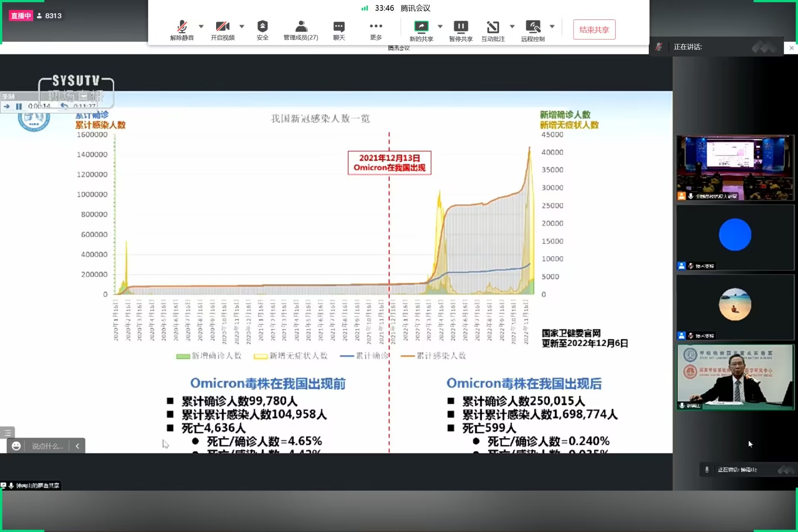Screen dimensions: 798x532
Task: Pause the embedded video playback
Action: point(19,106)
